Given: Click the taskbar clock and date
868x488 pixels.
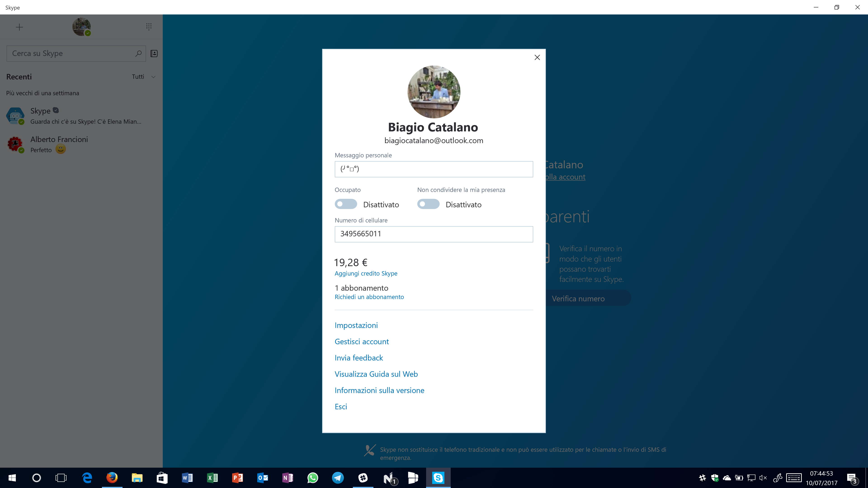Looking at the screenshot, I should point(821,478).
